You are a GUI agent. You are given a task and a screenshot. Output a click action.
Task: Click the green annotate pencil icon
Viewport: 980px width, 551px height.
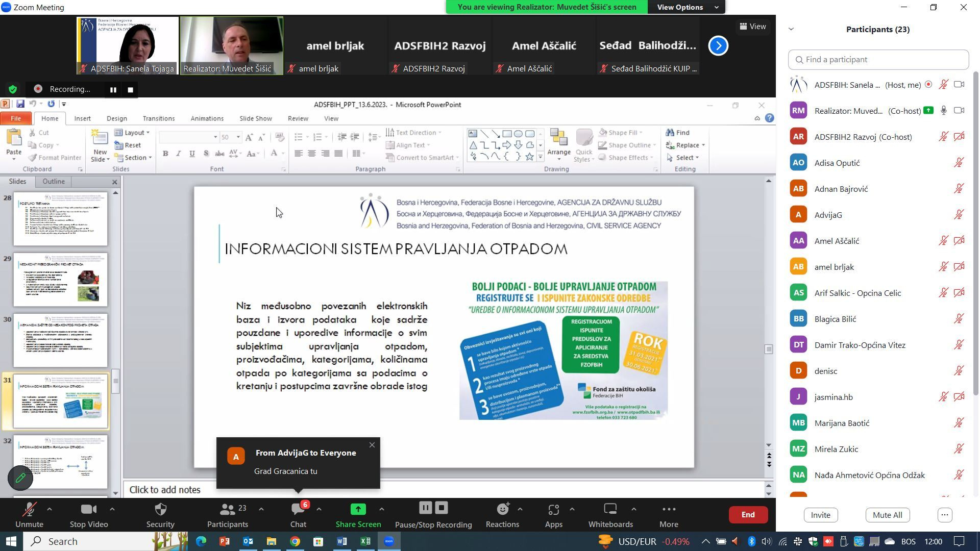click(x=20, y=478)
